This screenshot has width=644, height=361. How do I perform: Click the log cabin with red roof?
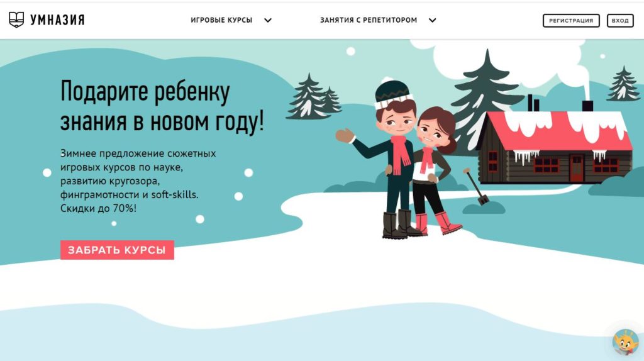click(555, 146)
